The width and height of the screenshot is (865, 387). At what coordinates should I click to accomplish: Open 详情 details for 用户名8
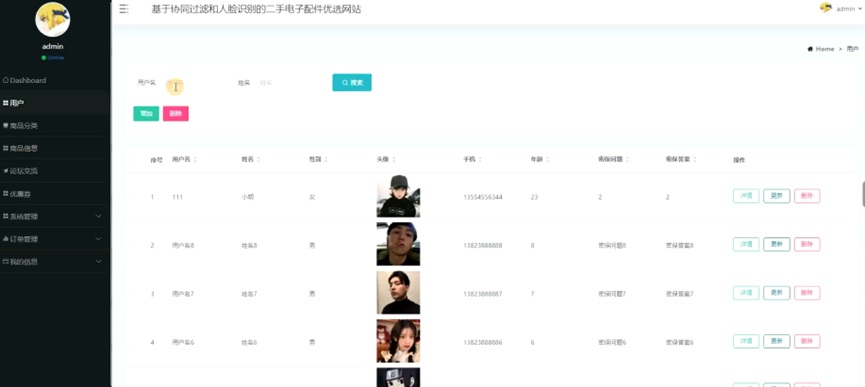746,245
